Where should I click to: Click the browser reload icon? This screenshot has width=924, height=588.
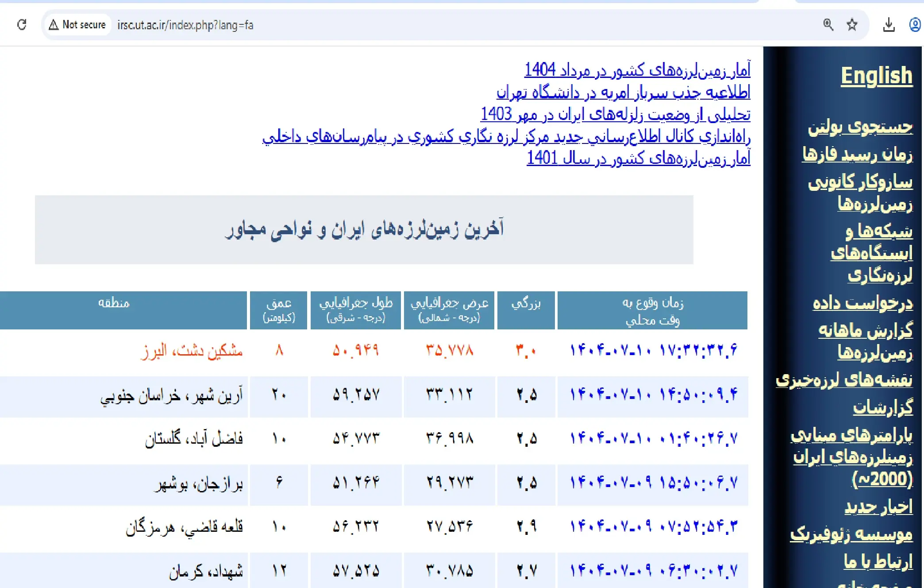22,25
